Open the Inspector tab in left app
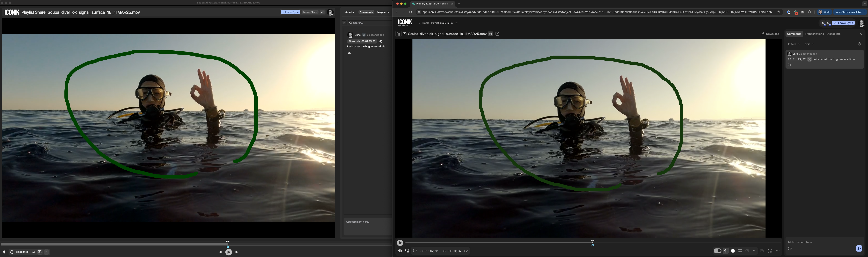The width and height of the screenshot is (868, 257). coord(383,12)
